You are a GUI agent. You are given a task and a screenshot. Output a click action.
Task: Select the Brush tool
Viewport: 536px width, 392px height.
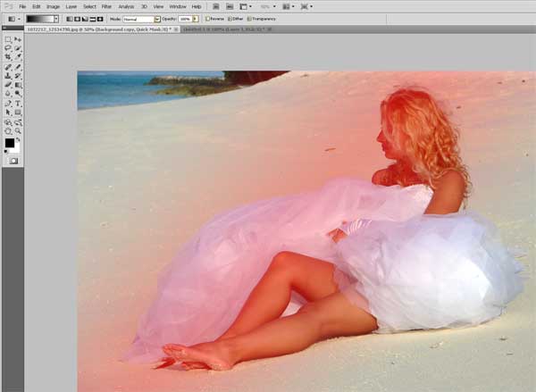[x=18, y=67]
